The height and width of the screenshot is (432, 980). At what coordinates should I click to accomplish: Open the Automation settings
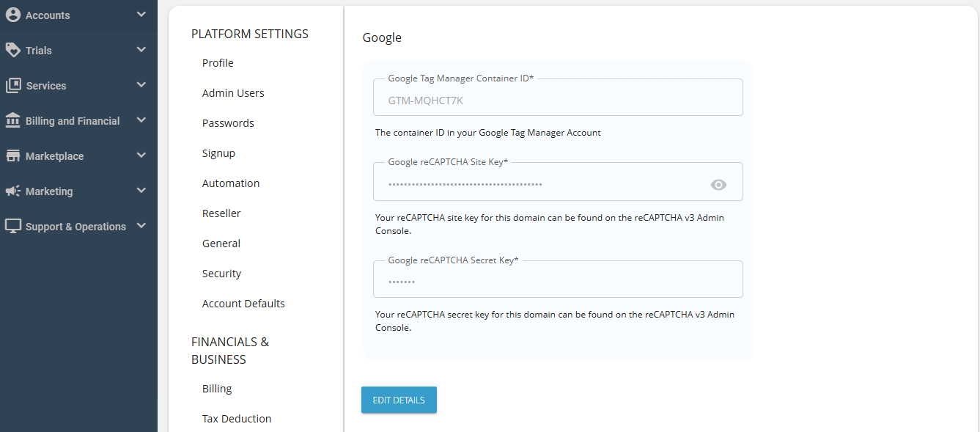click(230, 183)
